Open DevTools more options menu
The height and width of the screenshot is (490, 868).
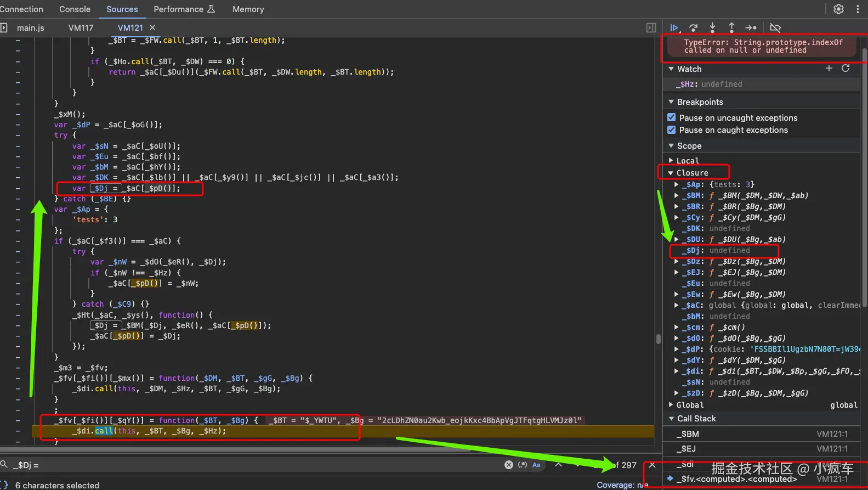(858, 9)
